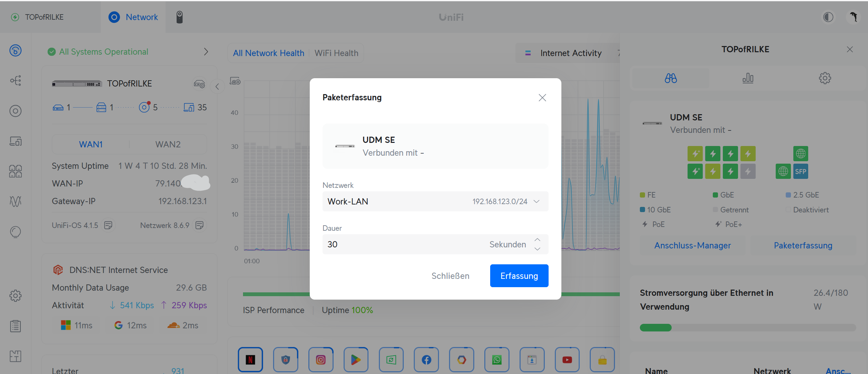868x374 pixels.
Task: Open the Internet Activity selector
Action: coord(567,53)
